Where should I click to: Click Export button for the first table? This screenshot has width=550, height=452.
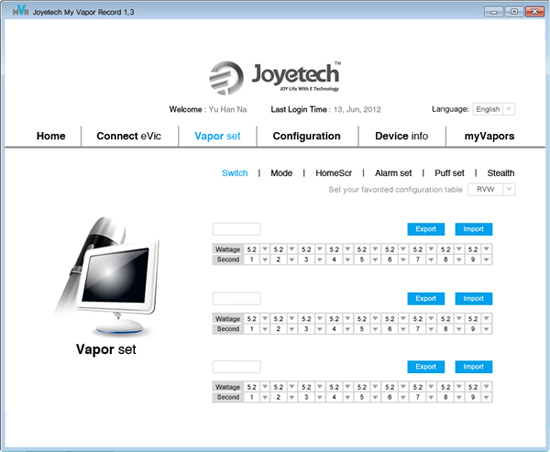[x=426, y=229]
